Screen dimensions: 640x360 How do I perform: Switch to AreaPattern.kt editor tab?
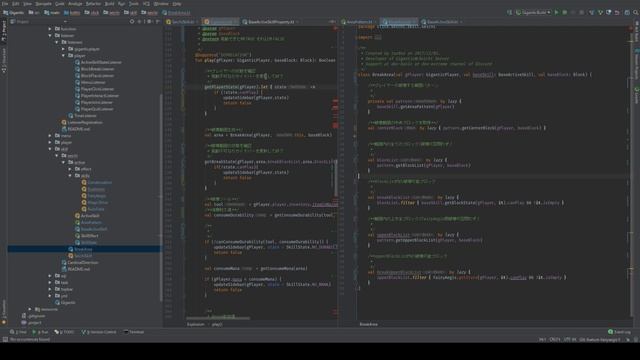point(359,22)
